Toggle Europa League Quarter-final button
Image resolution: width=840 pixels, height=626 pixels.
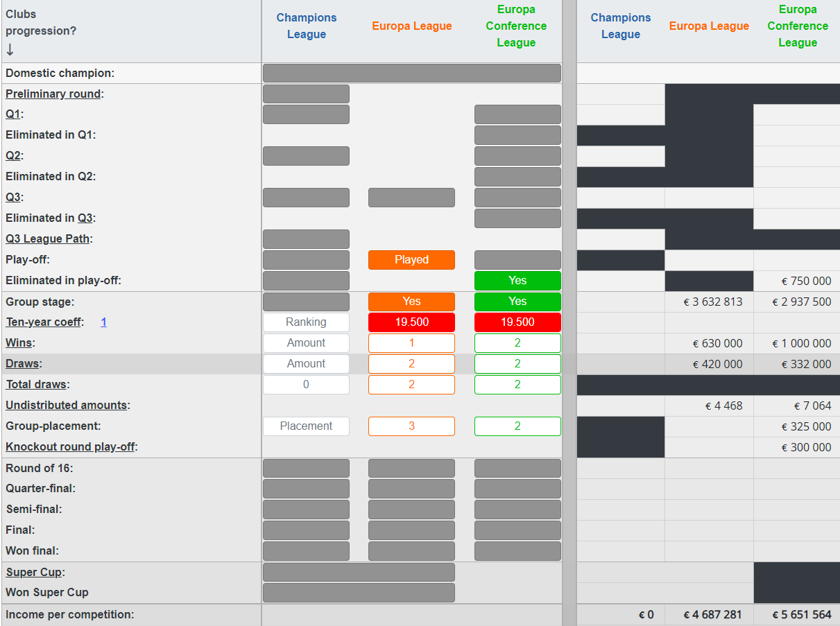(x=411, y=489)
